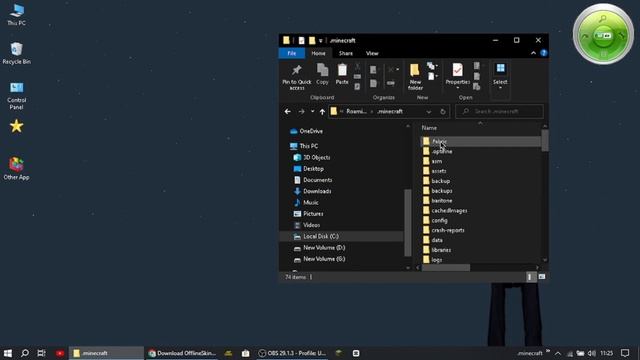This screenshot has width=640, height=360.
Task: Switch to OBS 29.1.3 taskbar window
Action: pos(292,353)
